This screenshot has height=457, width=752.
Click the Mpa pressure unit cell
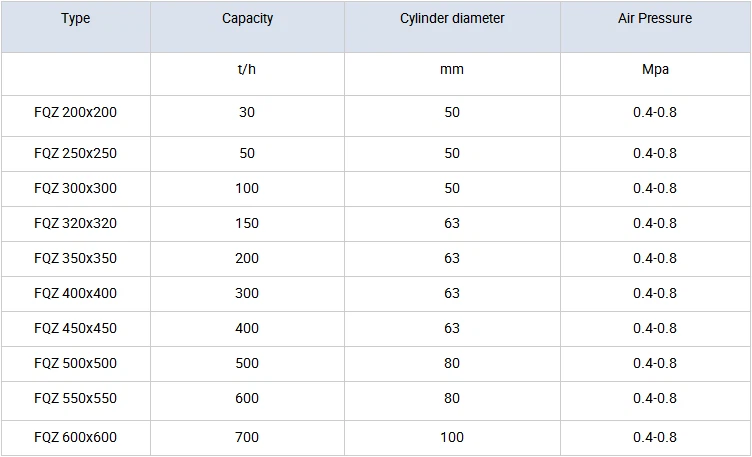[x=655, y=70]
